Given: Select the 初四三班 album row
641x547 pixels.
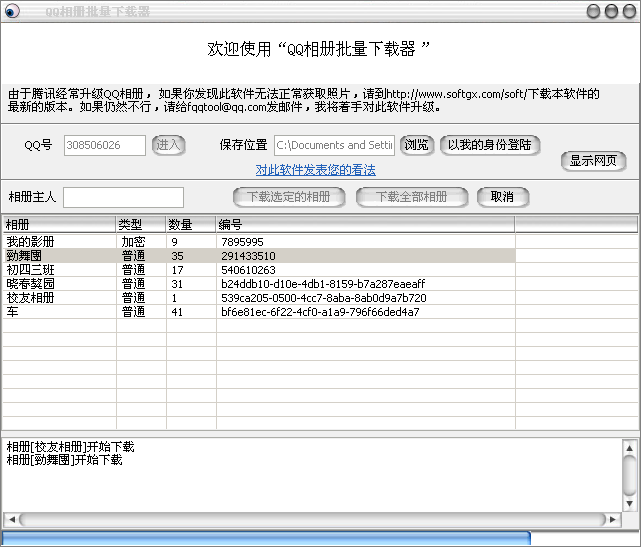Looking at the screenshot, I should (x=259, y=270).
